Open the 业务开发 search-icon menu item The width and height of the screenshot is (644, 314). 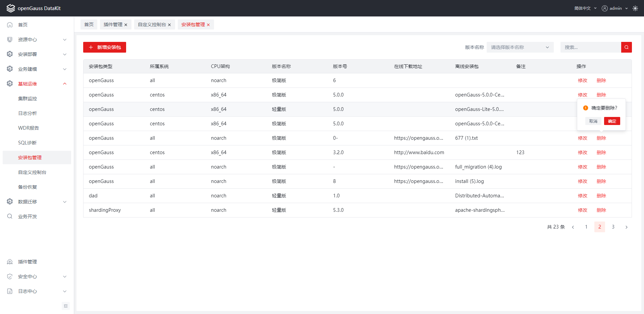tap(28, 216)
